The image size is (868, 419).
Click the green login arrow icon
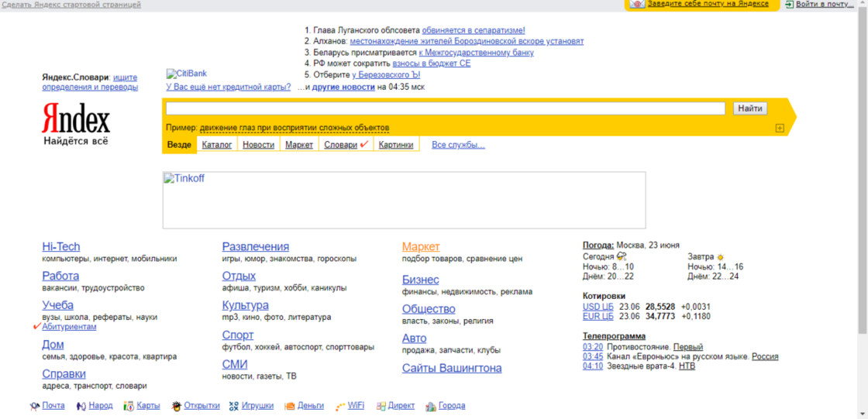click(790, 4)
